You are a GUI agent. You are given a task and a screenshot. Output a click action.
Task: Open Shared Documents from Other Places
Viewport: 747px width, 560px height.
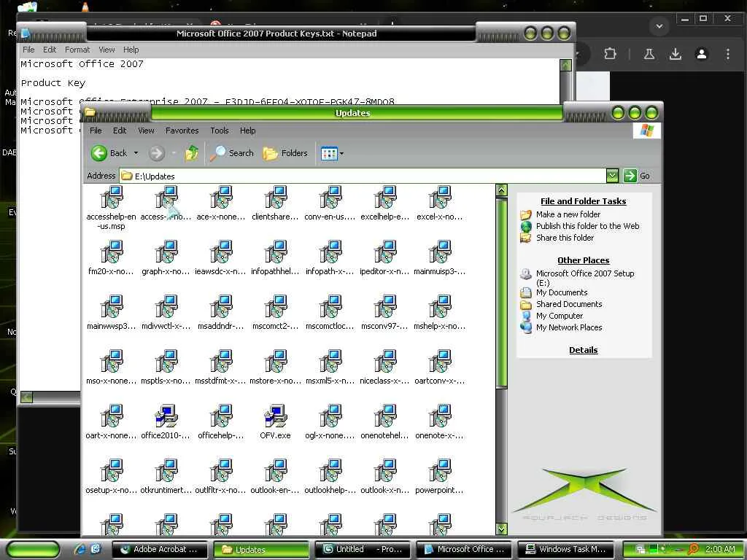pyautogui.click(x=569, y=304)
